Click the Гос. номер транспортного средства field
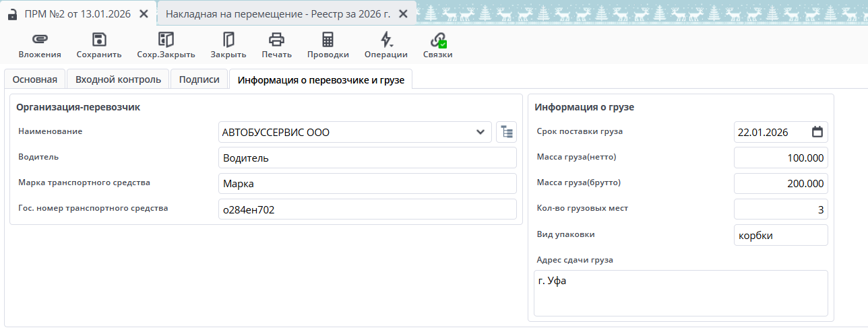 (367, 209)
